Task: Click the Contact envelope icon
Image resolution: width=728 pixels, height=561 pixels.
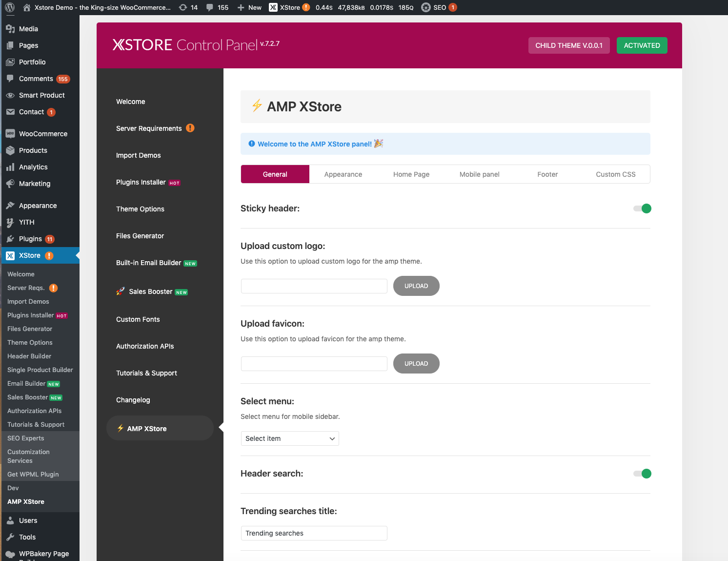Action: pos(10,112)
